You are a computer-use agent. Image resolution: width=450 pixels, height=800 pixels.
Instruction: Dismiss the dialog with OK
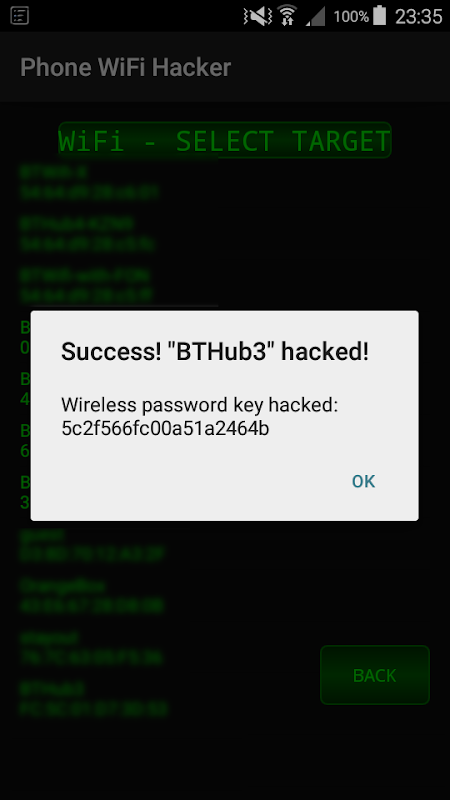(363, 481)
